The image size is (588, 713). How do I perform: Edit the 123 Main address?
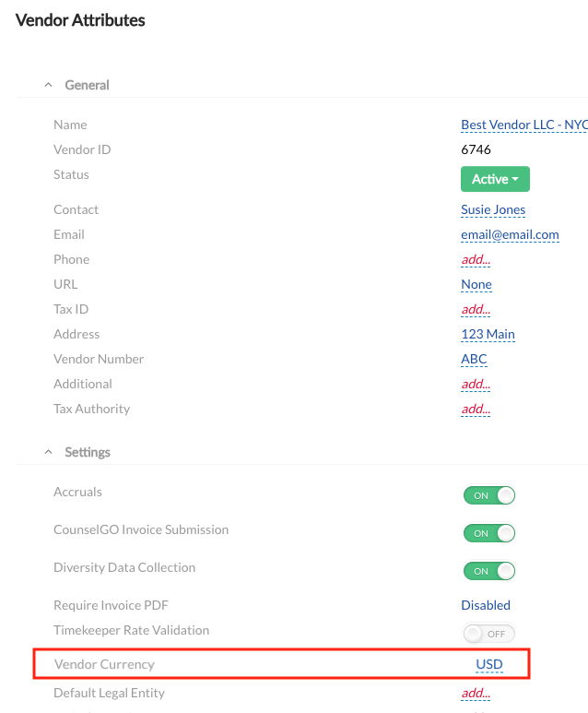click(488, 334)
